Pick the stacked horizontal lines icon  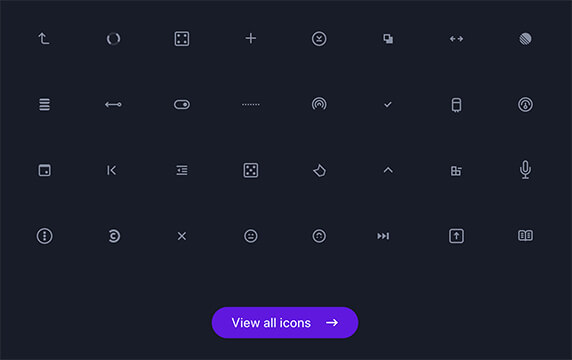(x=45, y=105)
